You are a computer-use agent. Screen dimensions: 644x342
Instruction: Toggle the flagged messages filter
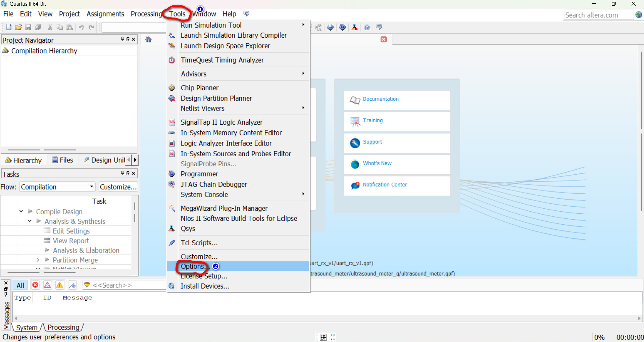72,285
